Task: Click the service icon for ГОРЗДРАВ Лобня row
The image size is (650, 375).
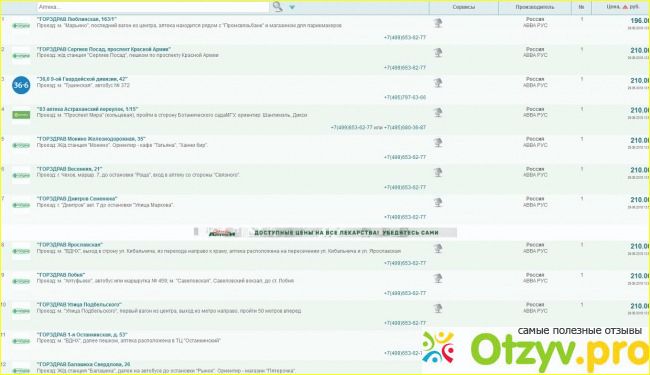Action: pyautogui.click(x=438, y=278)
